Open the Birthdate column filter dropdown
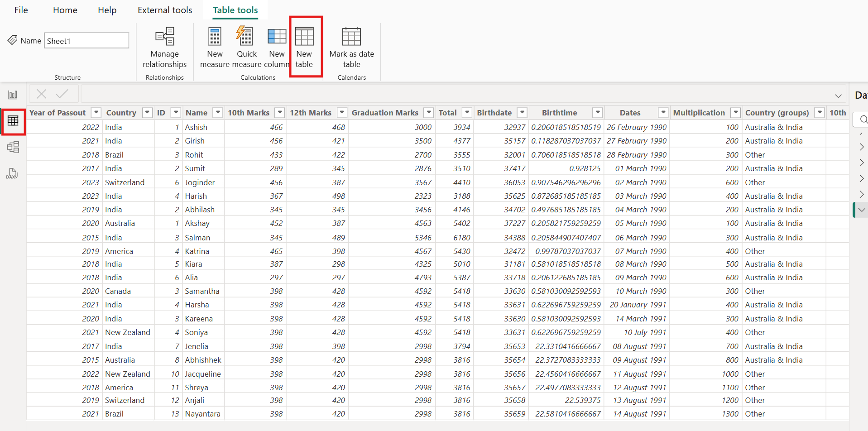Image resolution: width=868 pixels, height=431 pixels. 522,112
